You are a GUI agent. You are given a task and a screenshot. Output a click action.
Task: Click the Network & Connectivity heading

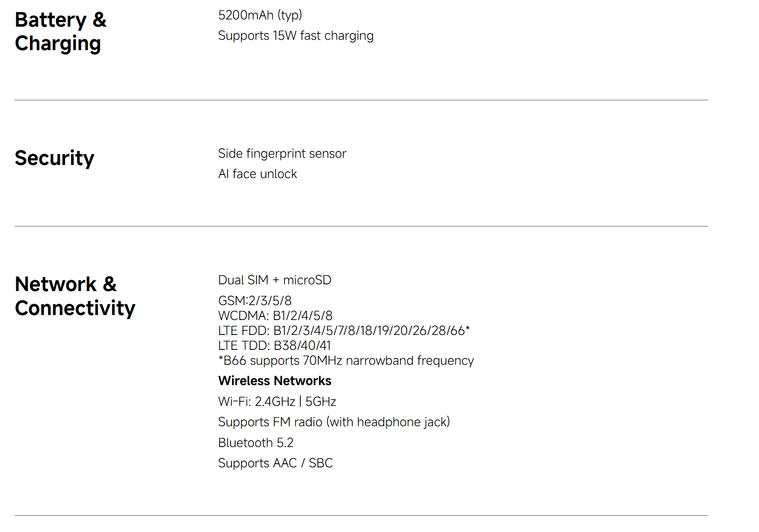coord(75,296)
